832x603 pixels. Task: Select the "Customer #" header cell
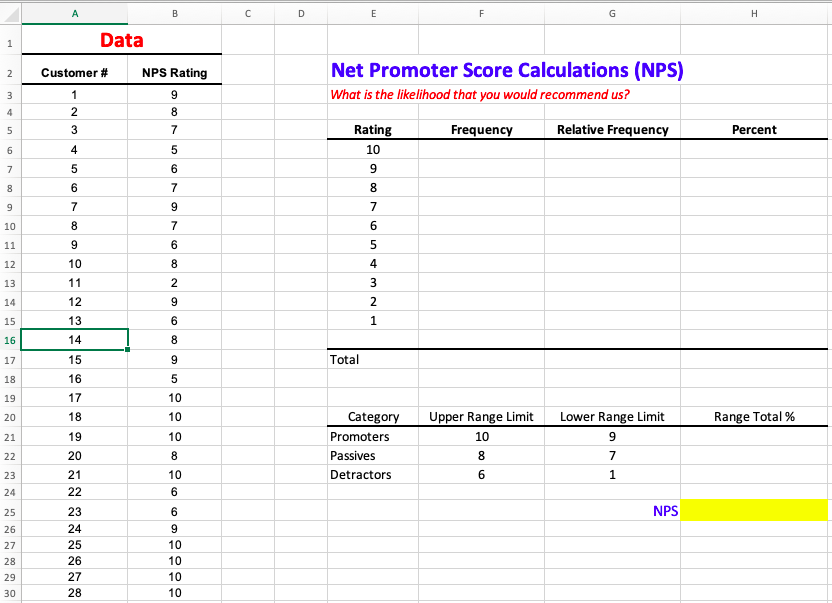click(73, 71)
